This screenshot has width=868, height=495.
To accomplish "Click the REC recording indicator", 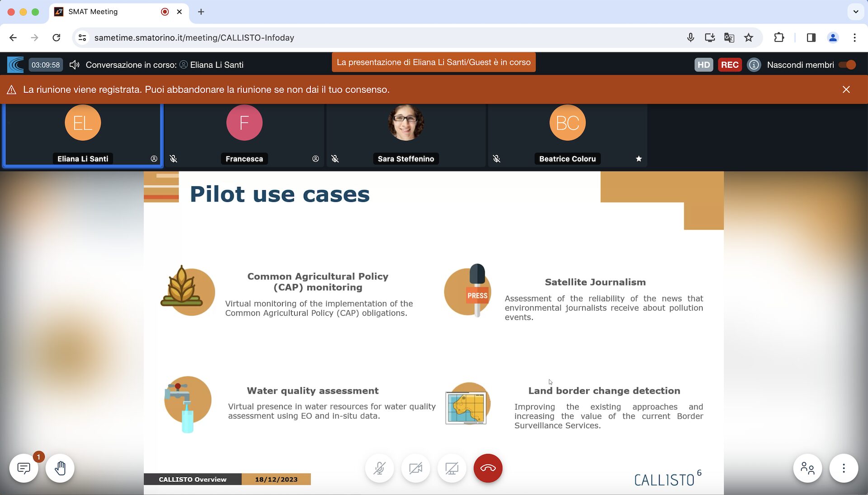I will pos(730,65).
